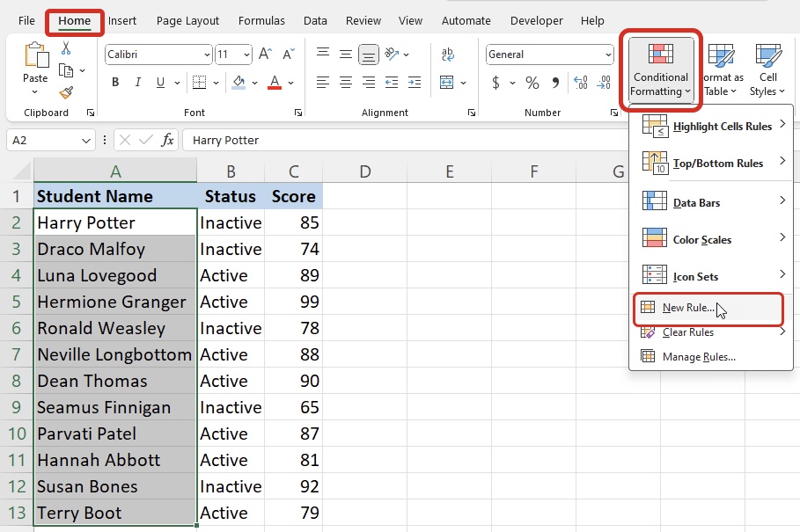Open Font settings dialog launcher

tap(298, 113)
